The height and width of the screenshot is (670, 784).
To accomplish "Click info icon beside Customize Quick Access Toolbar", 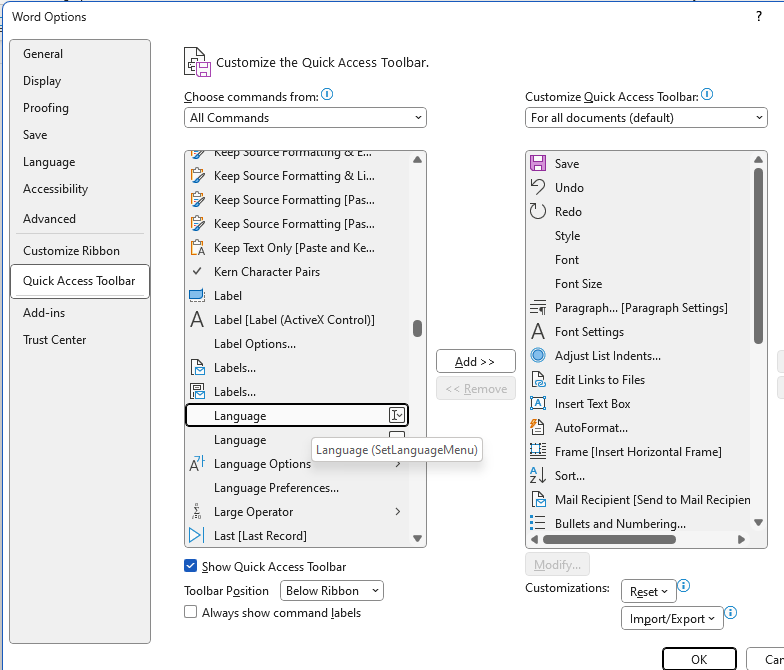I will (x=707, y=94).
